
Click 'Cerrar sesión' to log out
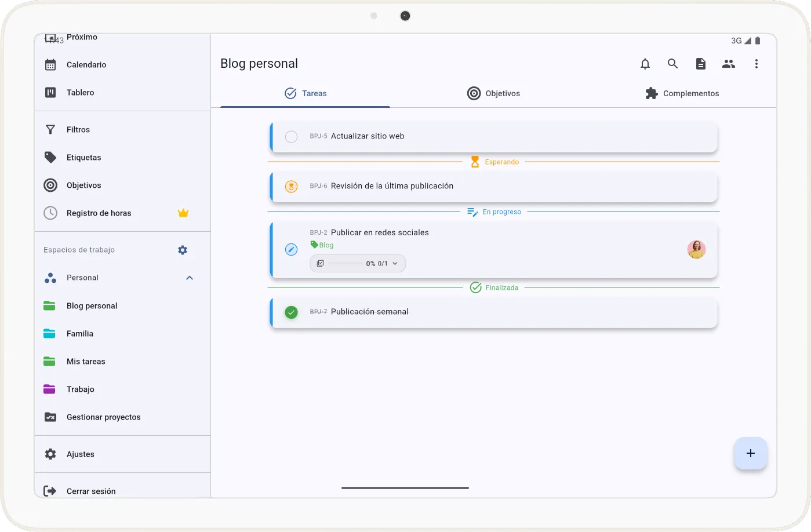tap(91, 491)
